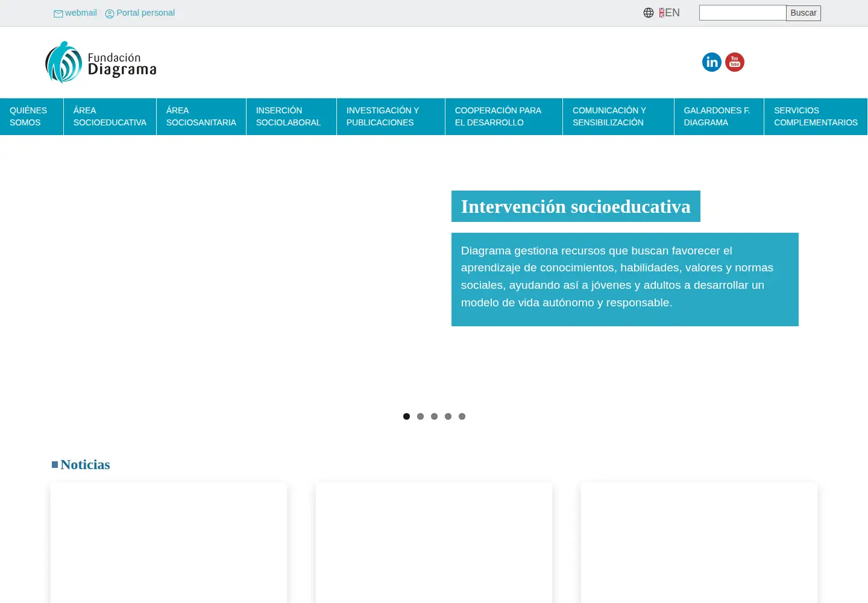Click the globe language icon
868x603 pixels.
[x=649, y=13]
